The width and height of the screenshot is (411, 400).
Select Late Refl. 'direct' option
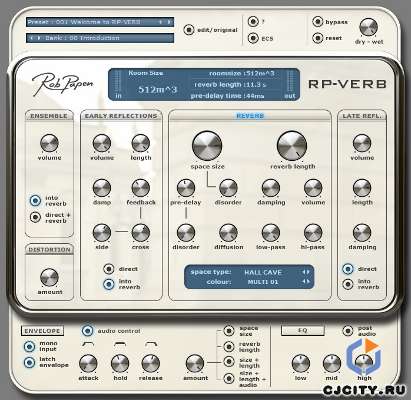point(348,269)
